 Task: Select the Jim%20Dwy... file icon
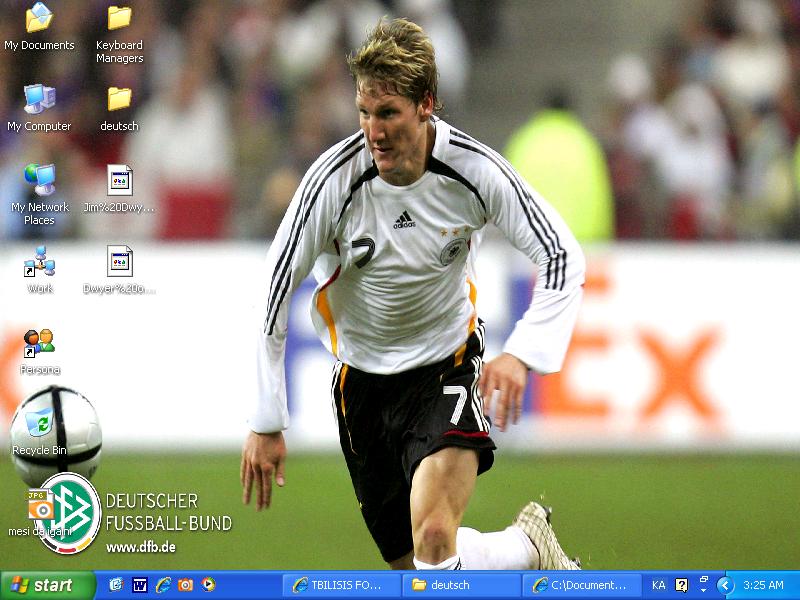[119, 189]
